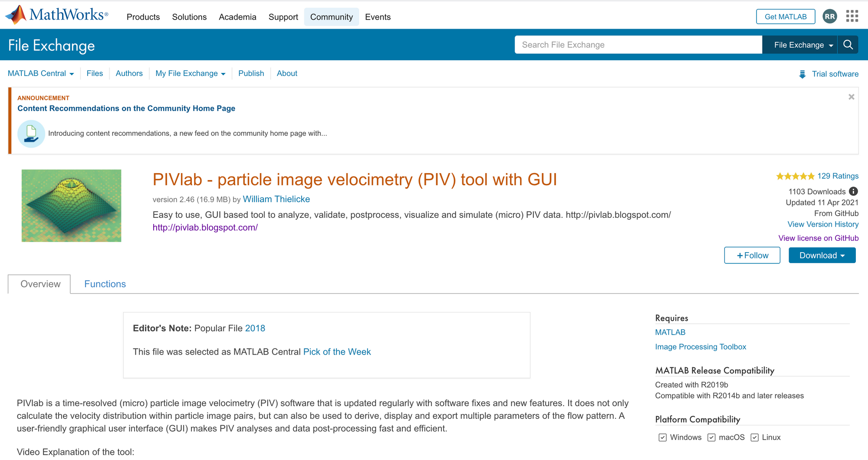Toggle the Windows platform checkbox

662,437
